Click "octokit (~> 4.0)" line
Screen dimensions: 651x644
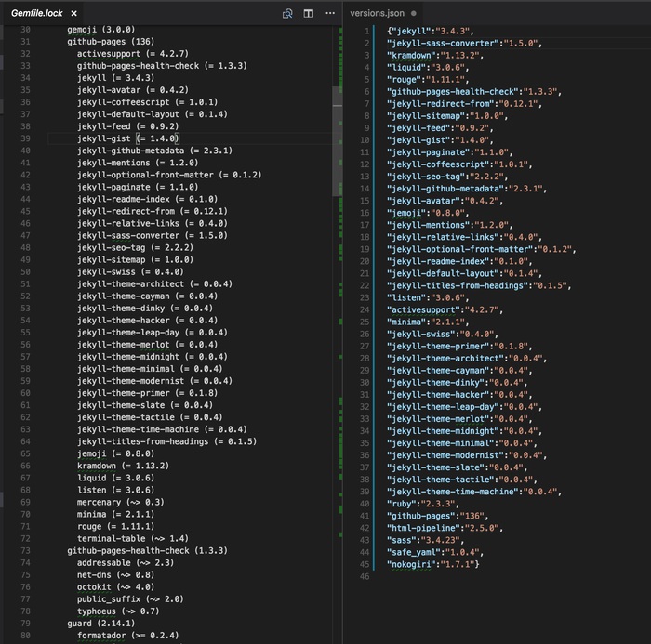click(x=116, y=587)
